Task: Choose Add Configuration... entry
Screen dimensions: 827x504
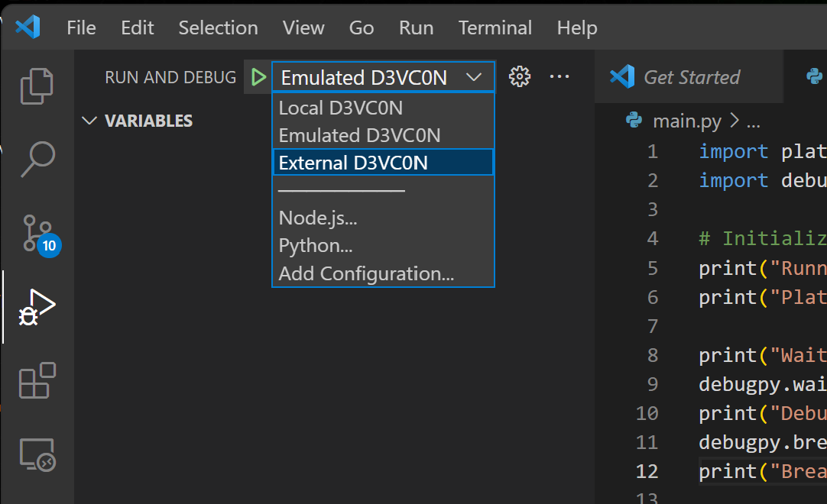Action: click(366, 273)
